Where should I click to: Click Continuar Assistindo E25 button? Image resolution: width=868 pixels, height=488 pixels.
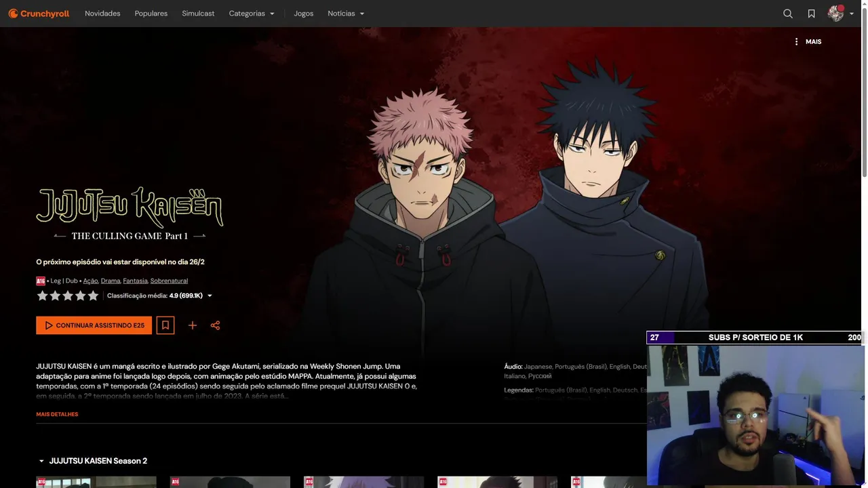(x=94, y=325)
